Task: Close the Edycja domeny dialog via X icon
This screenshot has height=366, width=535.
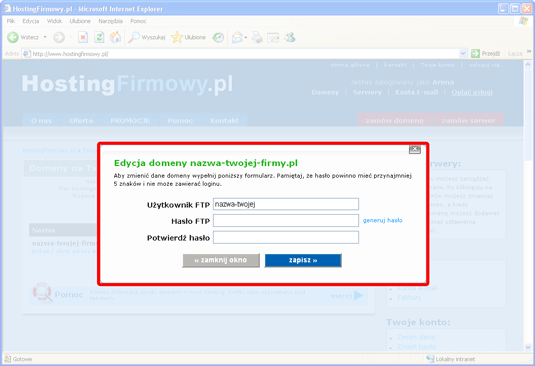Action: click(x=415, y=149)
